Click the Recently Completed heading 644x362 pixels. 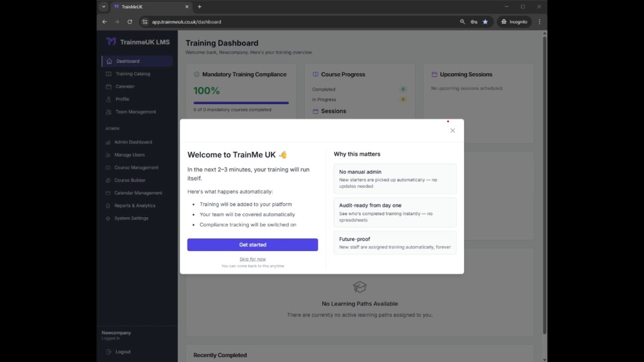pyautogui.click(x=220, y=355)
